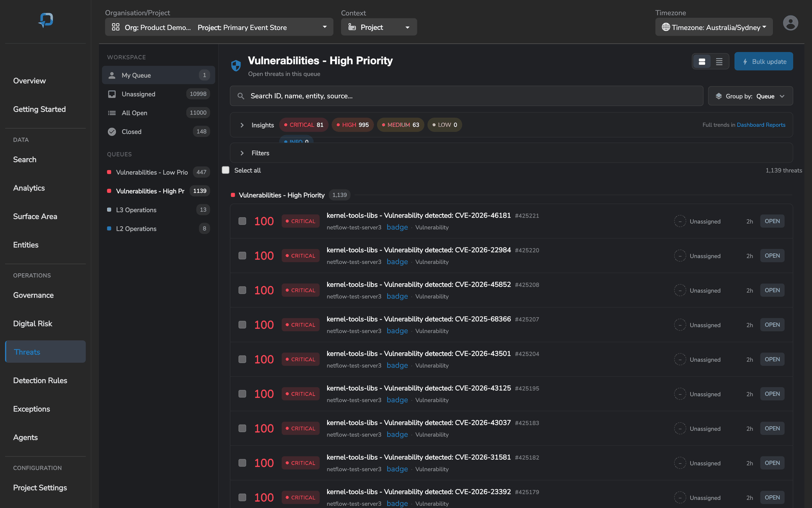Switch to card view layout
Screen dimensions: 812x508
(702, 61)
